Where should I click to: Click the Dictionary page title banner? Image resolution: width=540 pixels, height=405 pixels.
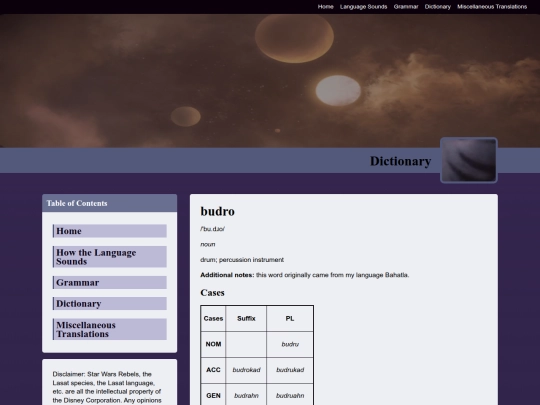coord(400,161)
